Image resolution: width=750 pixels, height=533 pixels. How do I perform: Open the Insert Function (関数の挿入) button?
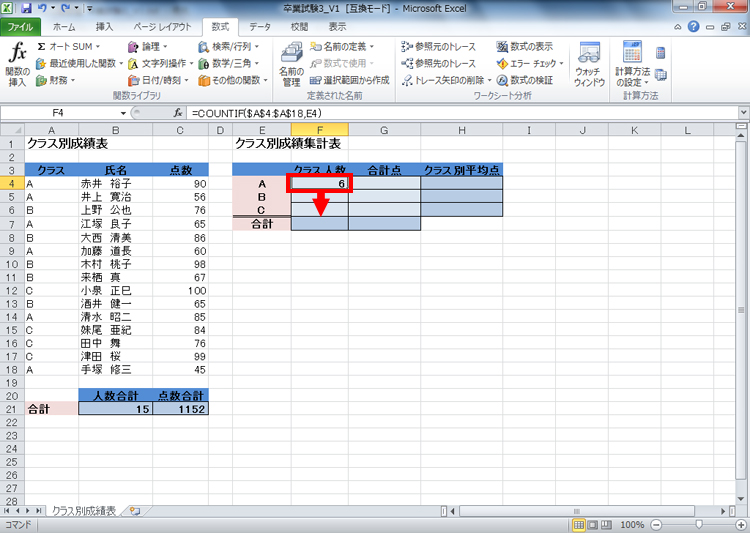(x=18, y=64)
